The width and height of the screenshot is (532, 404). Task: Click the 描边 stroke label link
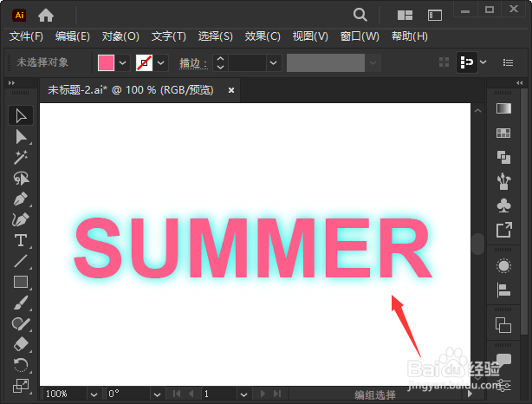tap(193, 63)
